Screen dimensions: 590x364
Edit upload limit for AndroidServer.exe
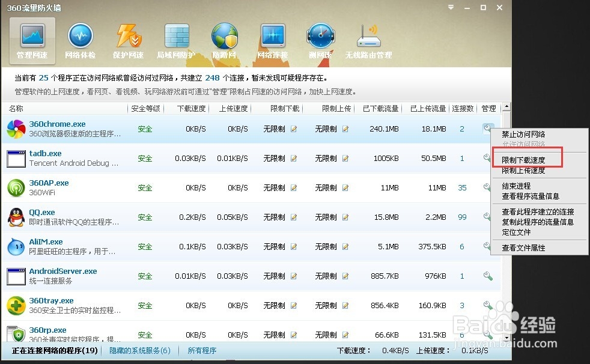pyautogui.click(x=345, y=276)
